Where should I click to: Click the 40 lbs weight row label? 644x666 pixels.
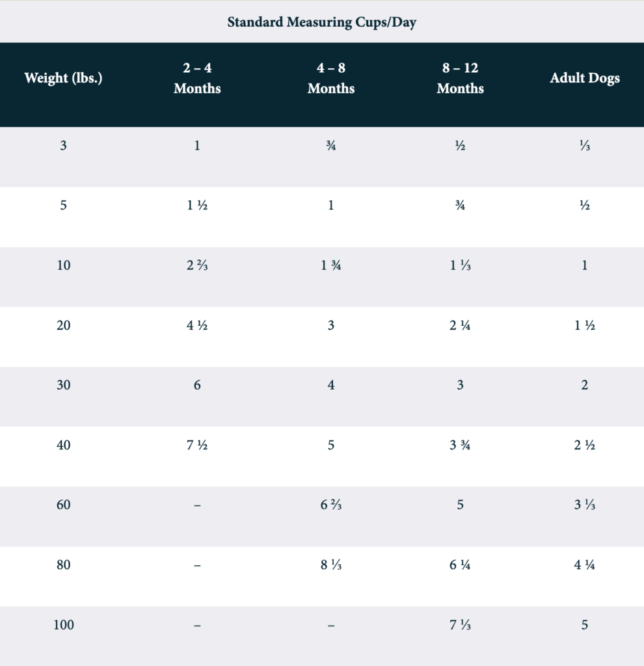click(x=63, y=446)
